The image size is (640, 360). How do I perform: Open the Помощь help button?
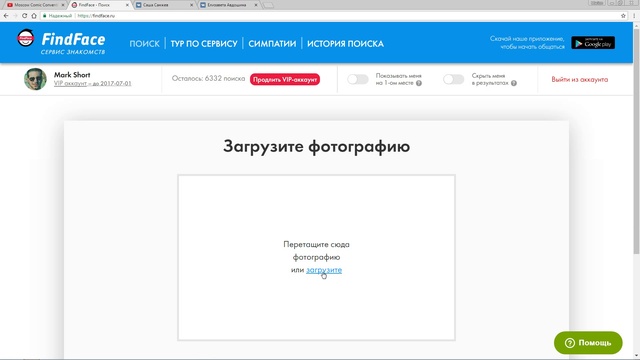click(588, 343)
